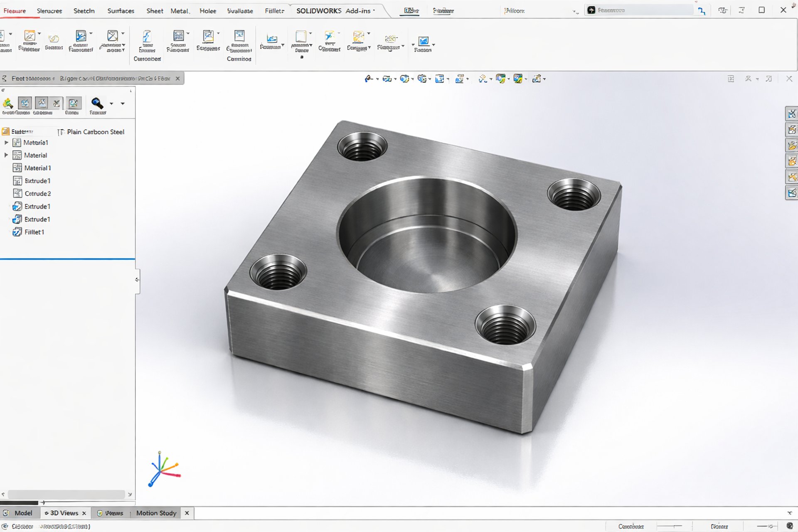The height and width of the screenshot is (532, 798).
Task: Click the bottom icon in right task pane
Action: [x=792, y=193]
